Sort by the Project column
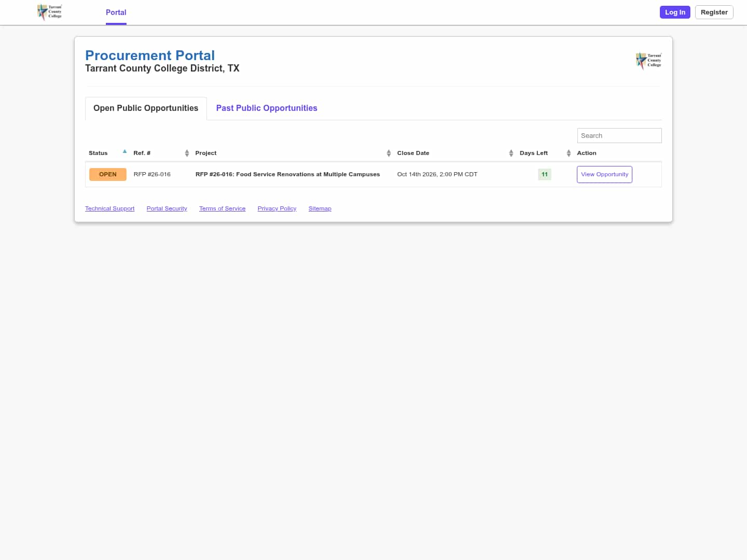Viewport: 747px width, 560px height. 293,153
